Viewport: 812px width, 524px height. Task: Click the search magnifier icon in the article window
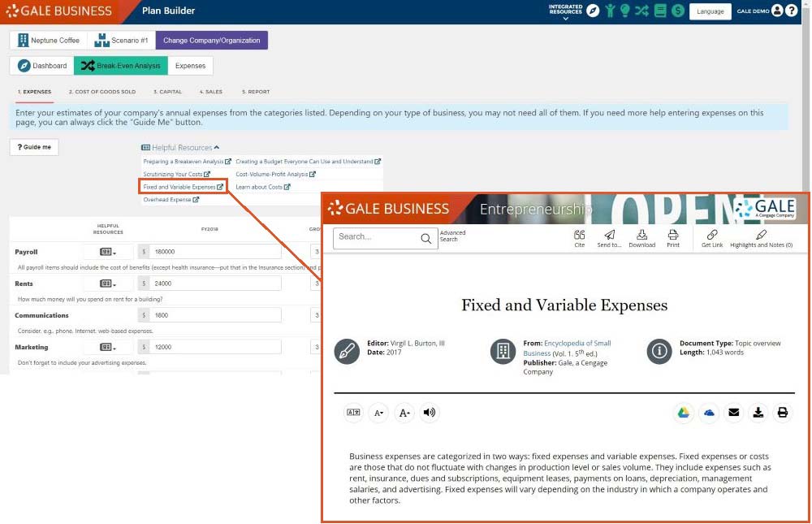click(x=426, y=238)
